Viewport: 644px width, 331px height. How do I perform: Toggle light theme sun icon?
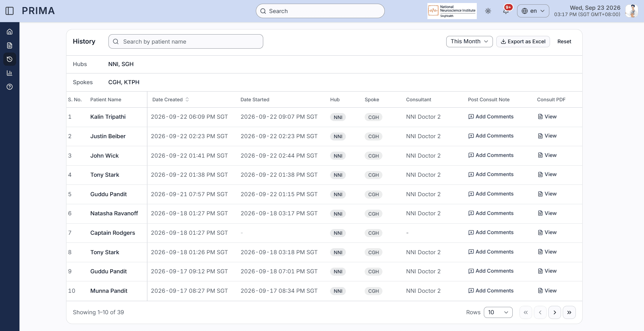coord(488,11)
